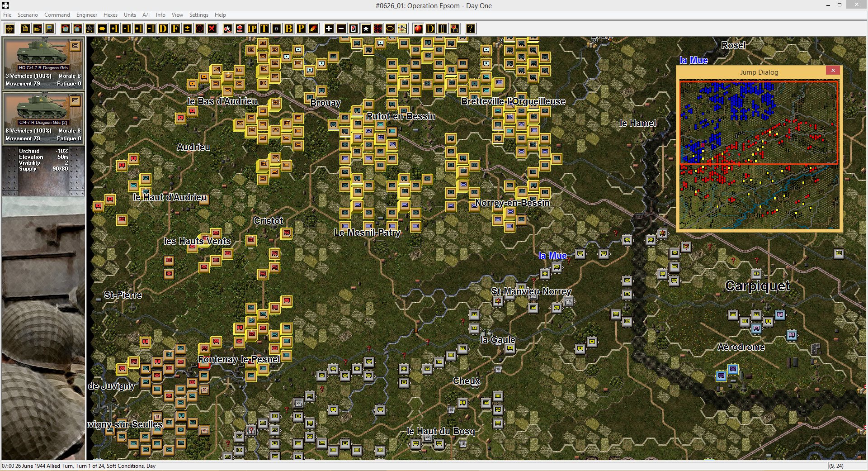Toggle the white star toolbar button

pos(366,29)
